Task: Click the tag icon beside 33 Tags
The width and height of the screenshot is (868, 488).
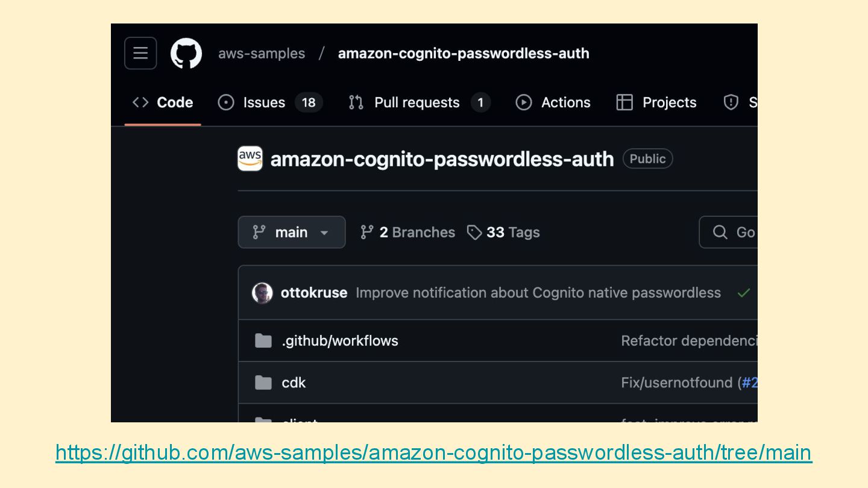Action: pos(474,233)
